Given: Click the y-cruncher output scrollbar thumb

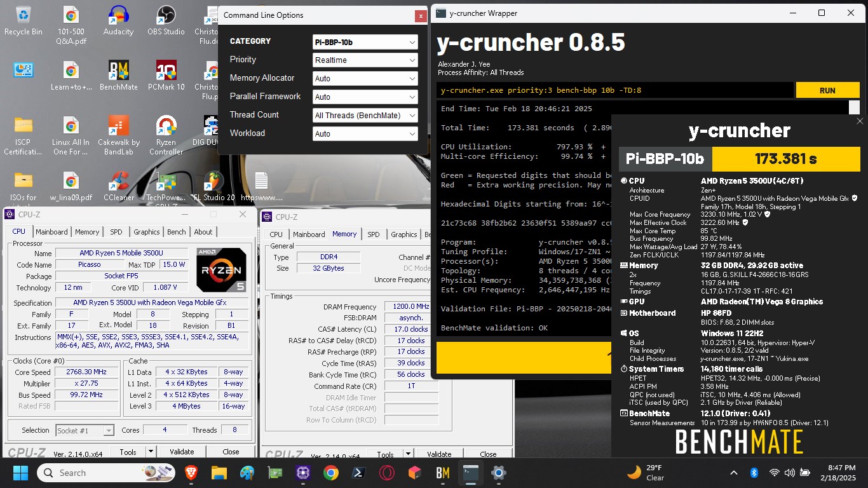Looking at the screenshot, I should [x=854, y=107].
